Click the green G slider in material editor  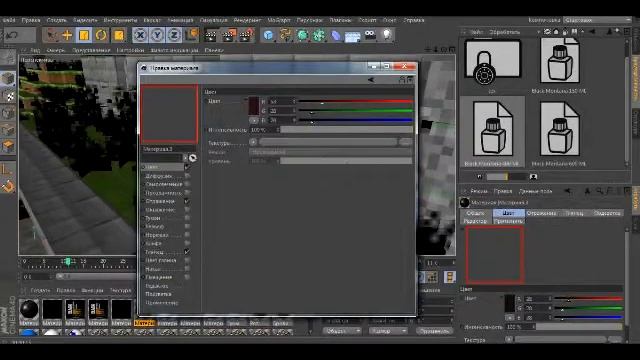pyautogui.click(x=356, y=111)
